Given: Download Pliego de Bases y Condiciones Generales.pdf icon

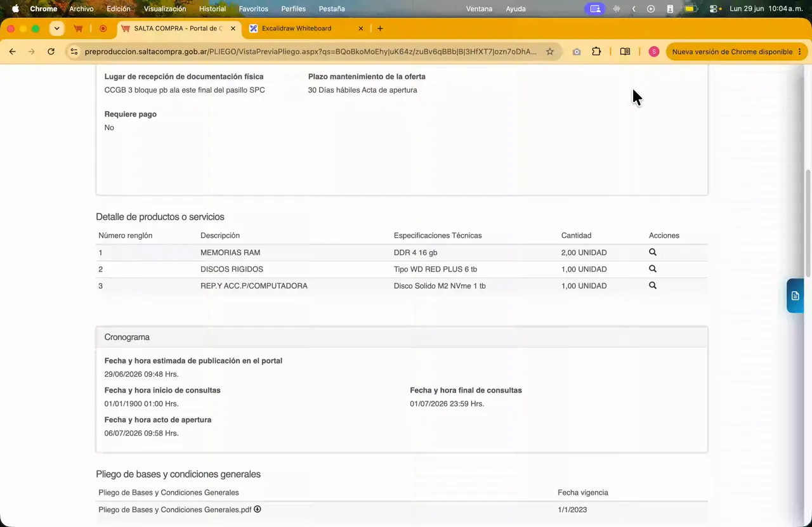Looking at the screenshot, I should (x=258, y=509).
